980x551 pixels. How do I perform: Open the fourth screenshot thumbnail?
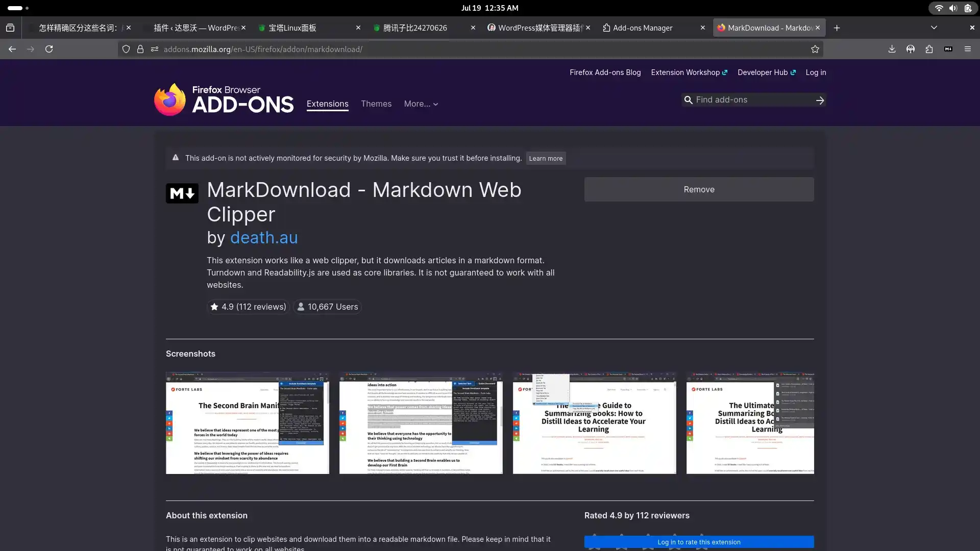point(750,423)
